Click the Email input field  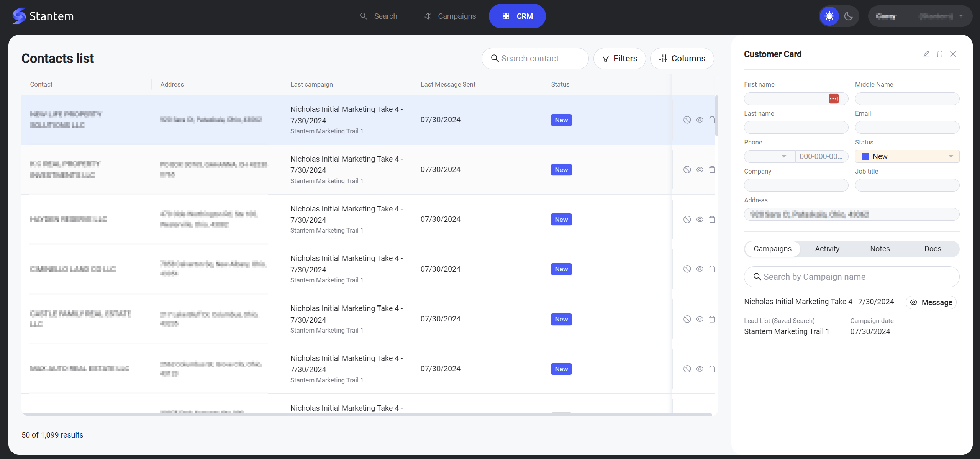point(907,128)
